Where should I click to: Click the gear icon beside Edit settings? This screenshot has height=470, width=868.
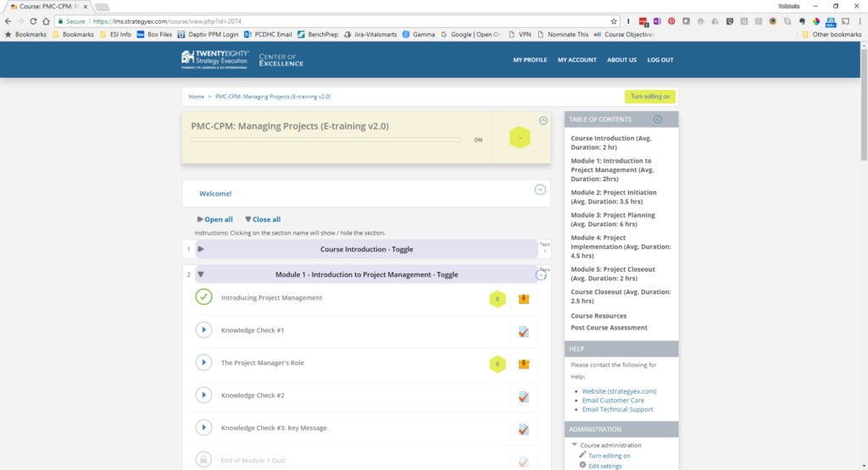[x=582, y=466]
